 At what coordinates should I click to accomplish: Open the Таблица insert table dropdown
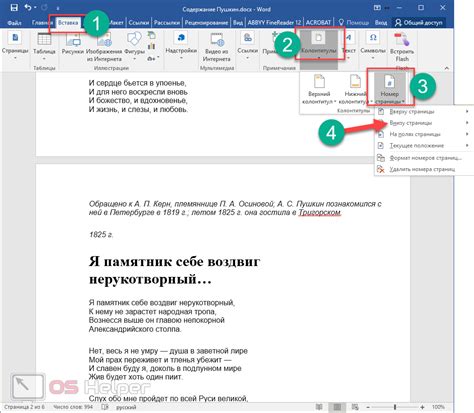[x=44, y=47]
